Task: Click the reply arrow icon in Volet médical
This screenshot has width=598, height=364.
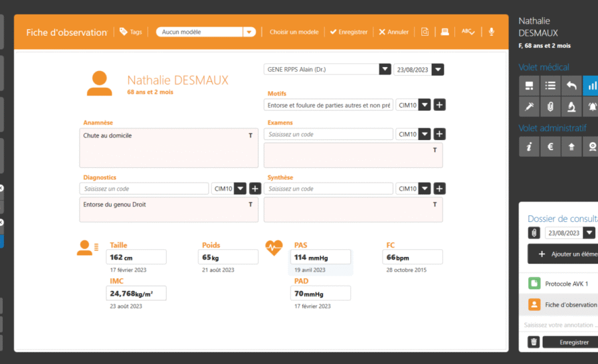Action: [571, 86]
